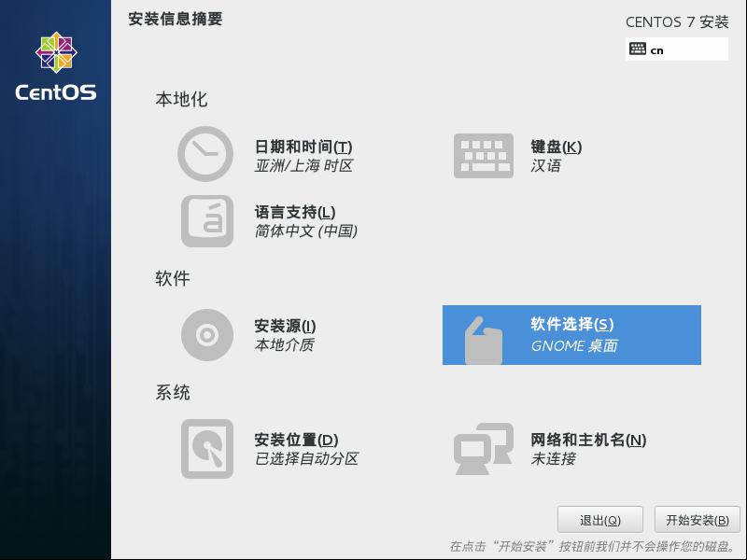Click the small keyboard icon beside cn
Image resolution: width=747 pixels, height=560 pixels.
tap(638, 49)
